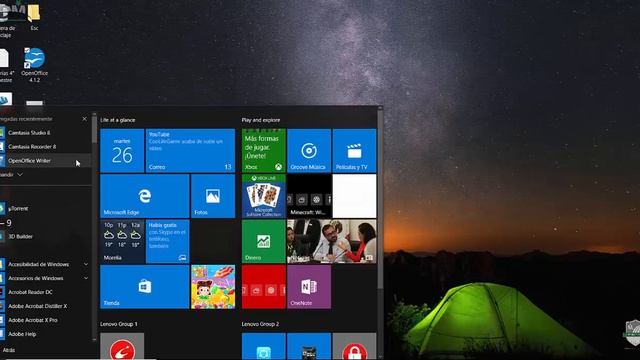Screen dimensions: 640x360
Task: Open the Esc folder on desktop
Action: (x=34, y=17)
